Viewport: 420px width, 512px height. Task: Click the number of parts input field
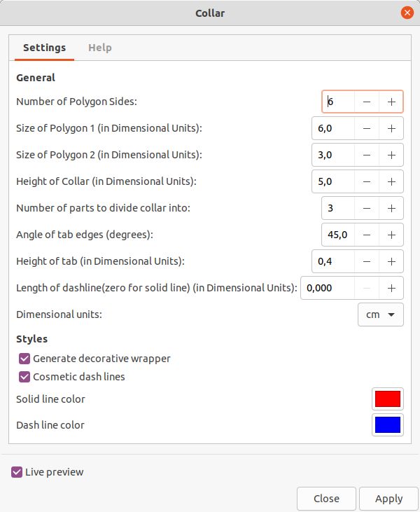click(x=338, y=208)
